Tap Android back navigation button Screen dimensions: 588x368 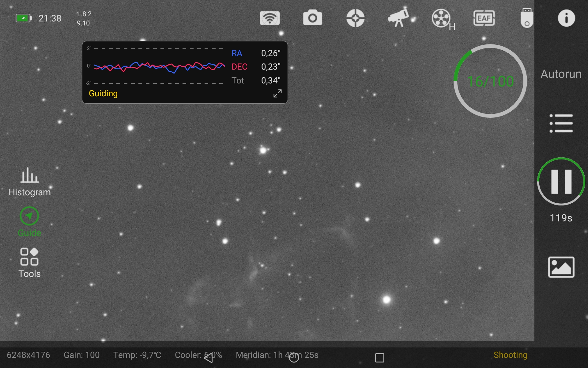(209, 358)
